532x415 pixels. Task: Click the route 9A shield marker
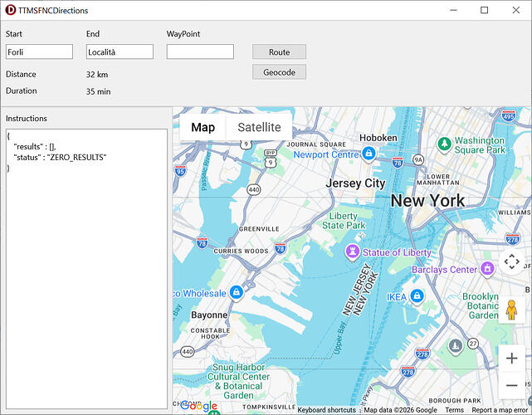click(418, 159)
